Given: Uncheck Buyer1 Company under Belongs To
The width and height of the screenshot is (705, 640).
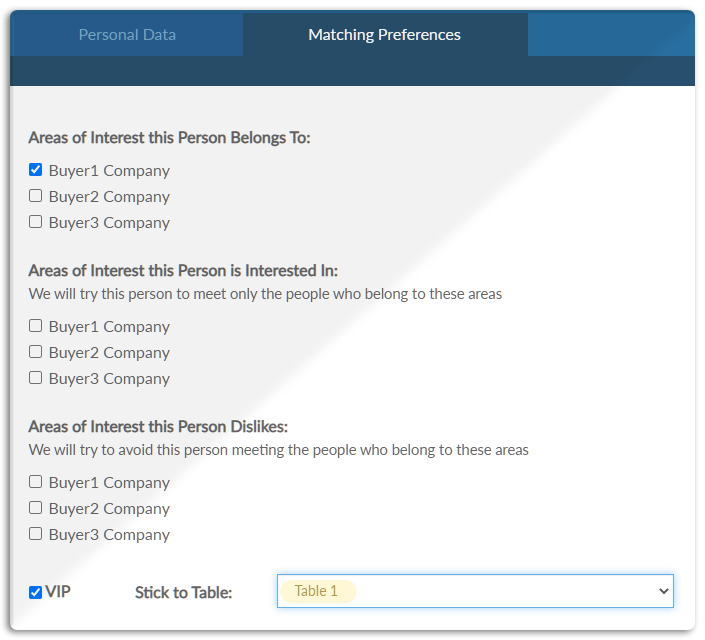Looking at the screenshot, I should pos(36,170).
